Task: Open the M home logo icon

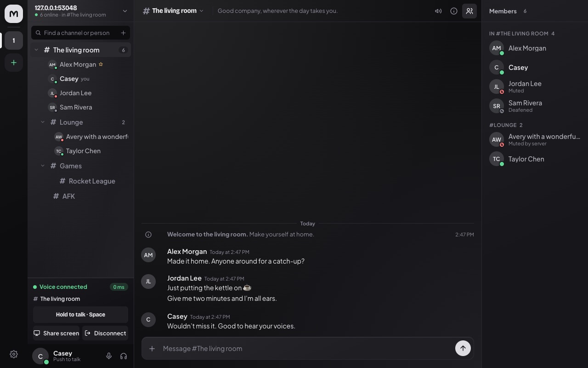Action: pos(14,14)
